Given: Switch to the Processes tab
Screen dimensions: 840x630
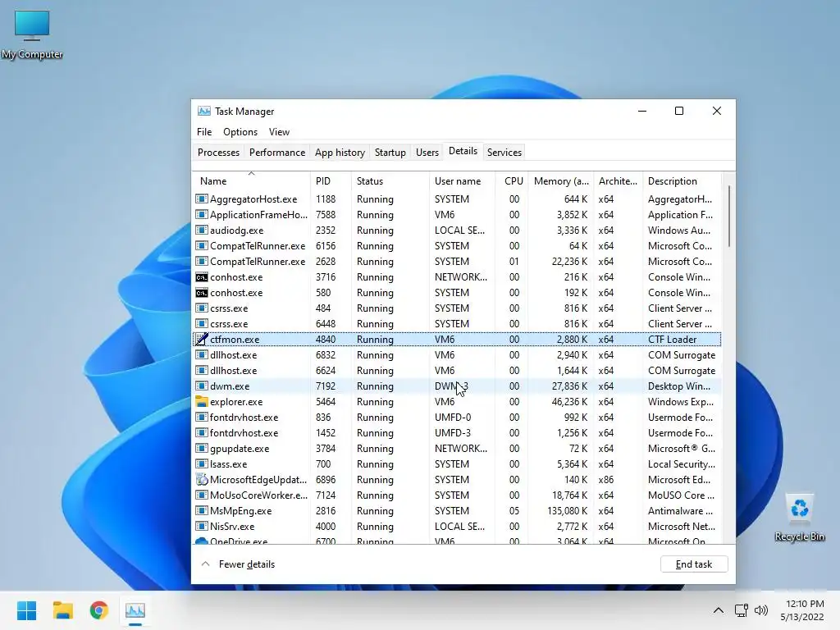Looking at the screenshot, I should click(218, 152).
